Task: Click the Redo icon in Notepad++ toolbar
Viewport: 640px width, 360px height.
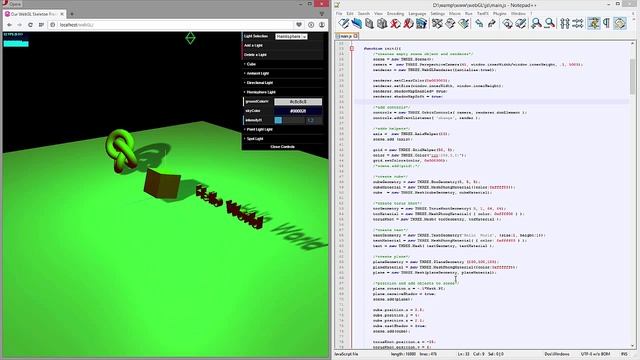Action: (x=492, y=23)
